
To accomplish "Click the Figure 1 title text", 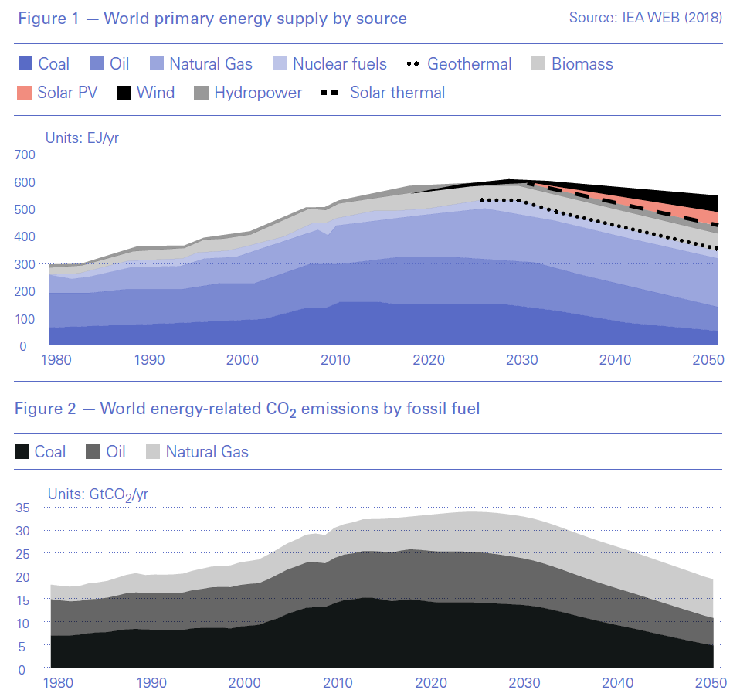I will point(211,18).
